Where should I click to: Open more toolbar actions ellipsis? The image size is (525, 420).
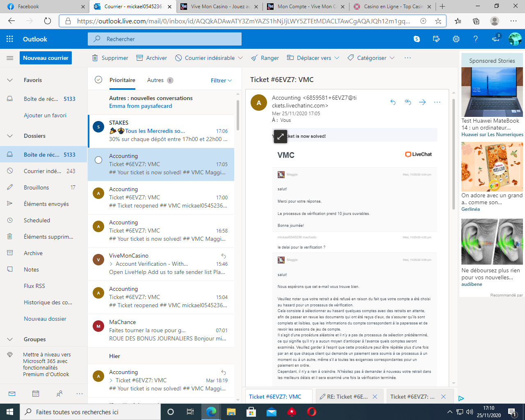click(x=408, y=58)
